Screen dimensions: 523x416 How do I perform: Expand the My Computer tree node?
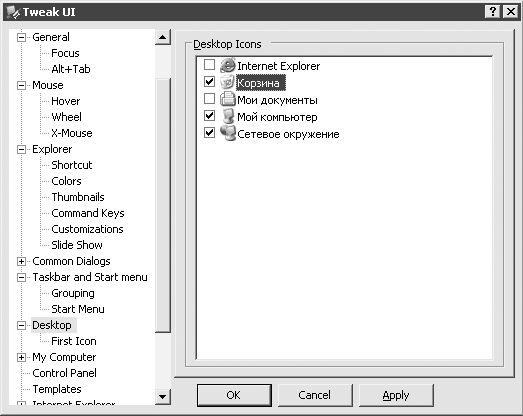click(x=21, y=357)
